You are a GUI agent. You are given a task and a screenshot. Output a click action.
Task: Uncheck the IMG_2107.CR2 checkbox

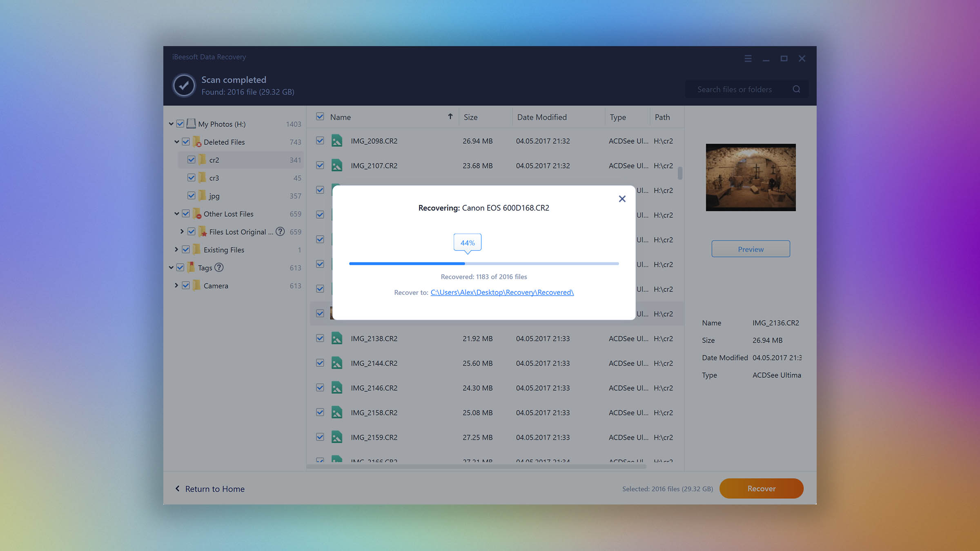(x=320, y=165)
